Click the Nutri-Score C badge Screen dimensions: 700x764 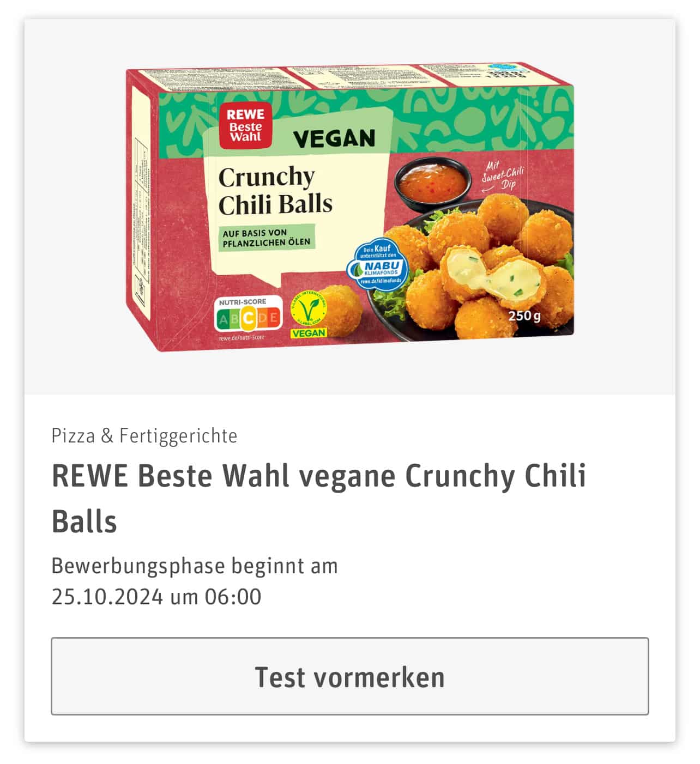tap(249, 318)
